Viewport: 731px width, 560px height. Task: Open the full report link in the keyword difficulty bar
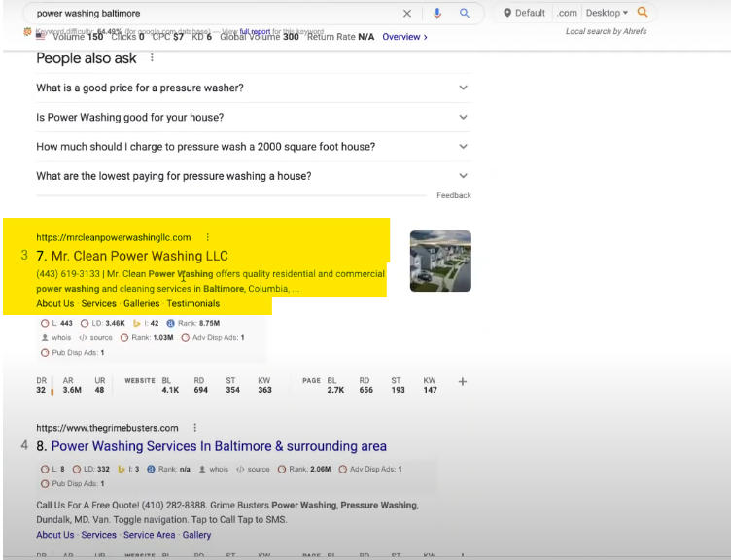255,32
